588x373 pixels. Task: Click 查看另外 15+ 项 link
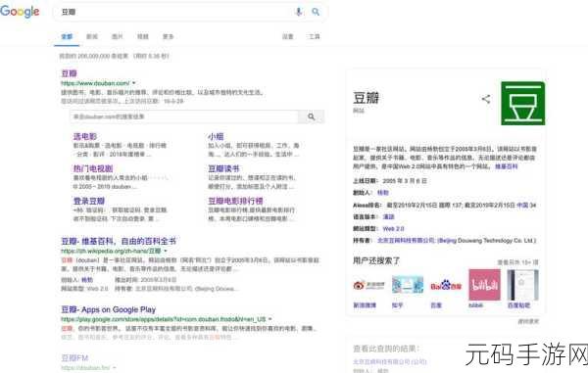[x=517, y=262]
